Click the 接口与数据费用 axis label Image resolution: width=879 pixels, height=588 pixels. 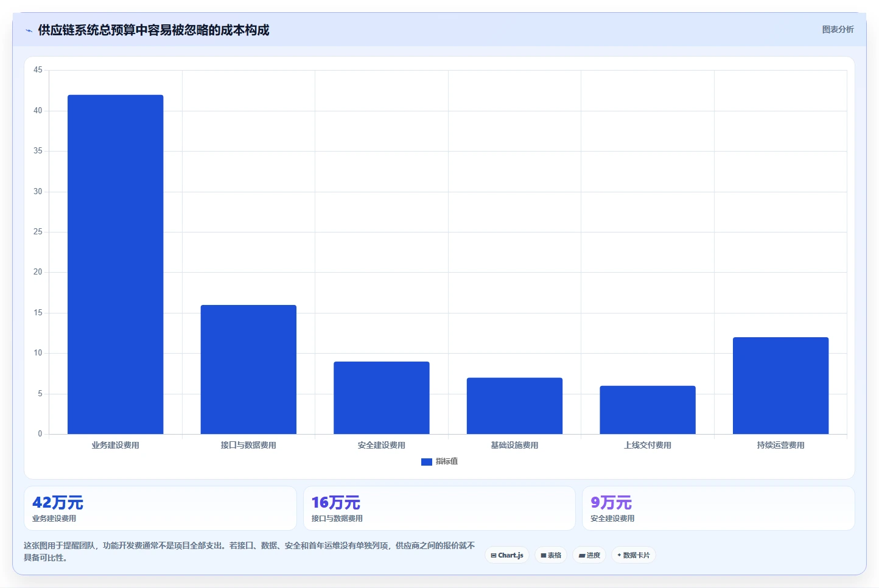(x=248, y=445)
